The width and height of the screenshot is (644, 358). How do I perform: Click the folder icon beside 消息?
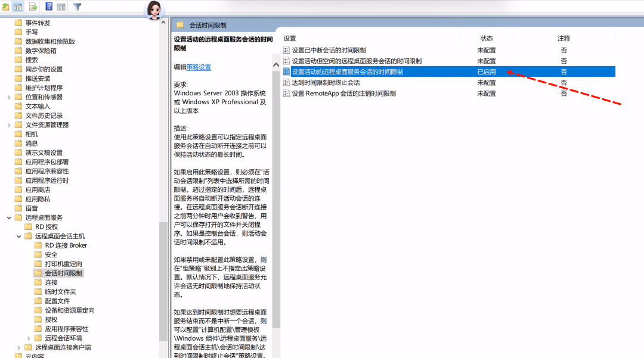point(18,143)
